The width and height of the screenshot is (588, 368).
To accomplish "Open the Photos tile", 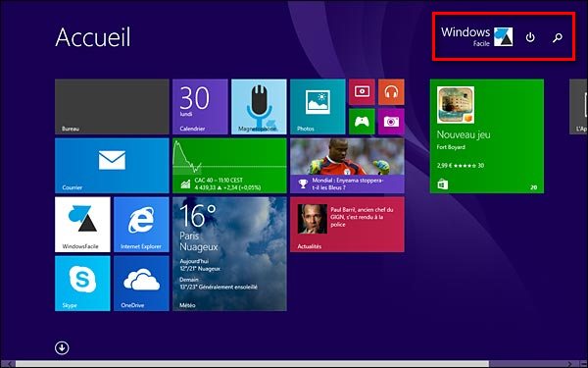I will pos(318,107).
